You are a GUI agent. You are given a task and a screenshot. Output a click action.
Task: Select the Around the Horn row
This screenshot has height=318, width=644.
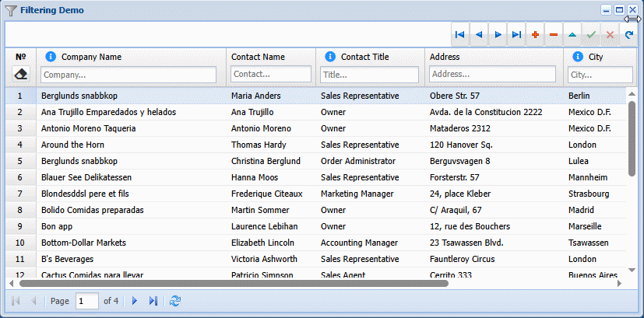click(316, 145)
